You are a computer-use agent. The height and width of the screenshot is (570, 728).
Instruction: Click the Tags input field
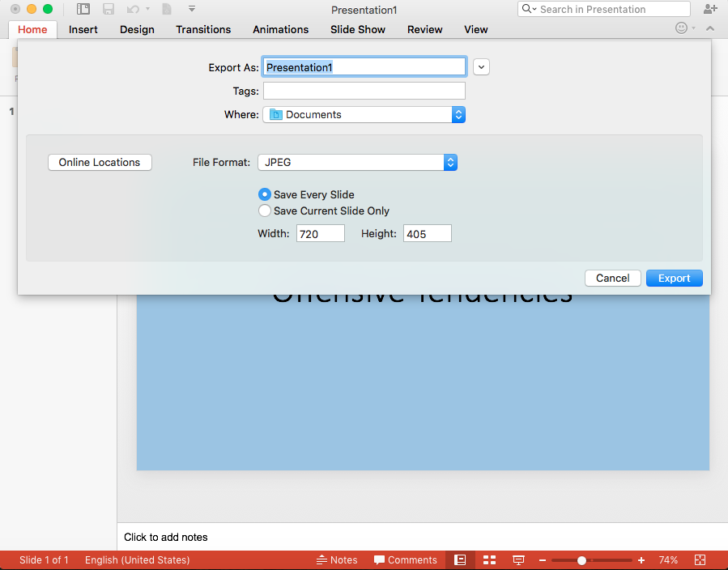point(364,91)
